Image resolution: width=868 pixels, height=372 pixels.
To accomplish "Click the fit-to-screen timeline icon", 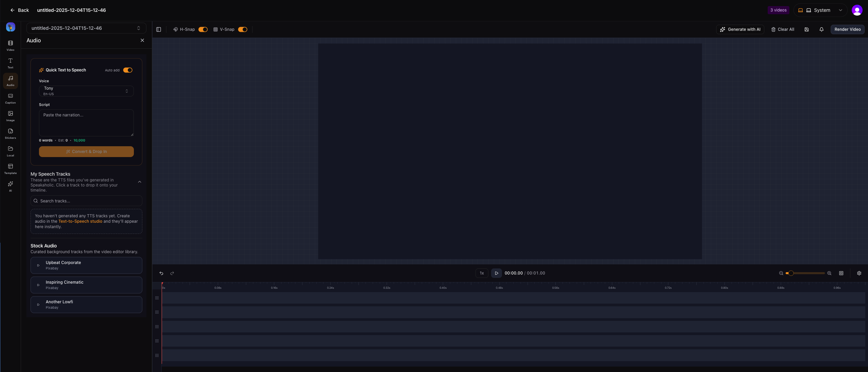I will point(841,273).
